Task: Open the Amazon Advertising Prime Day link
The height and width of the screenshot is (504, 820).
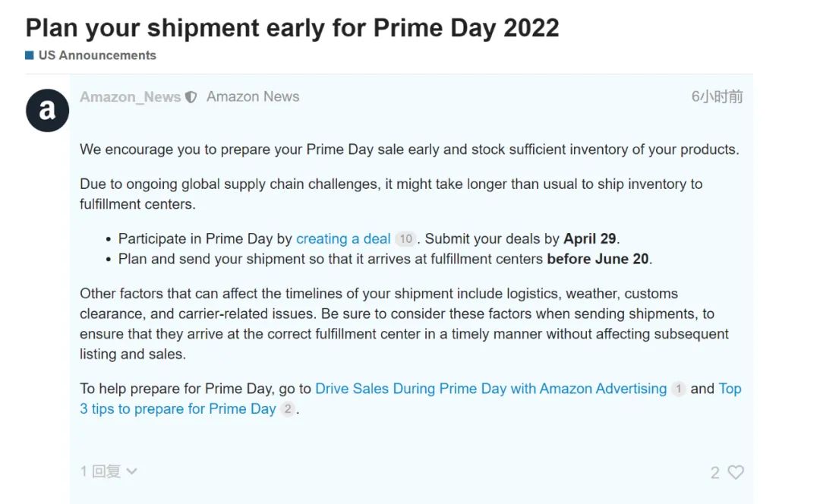Action: (490, 389)
